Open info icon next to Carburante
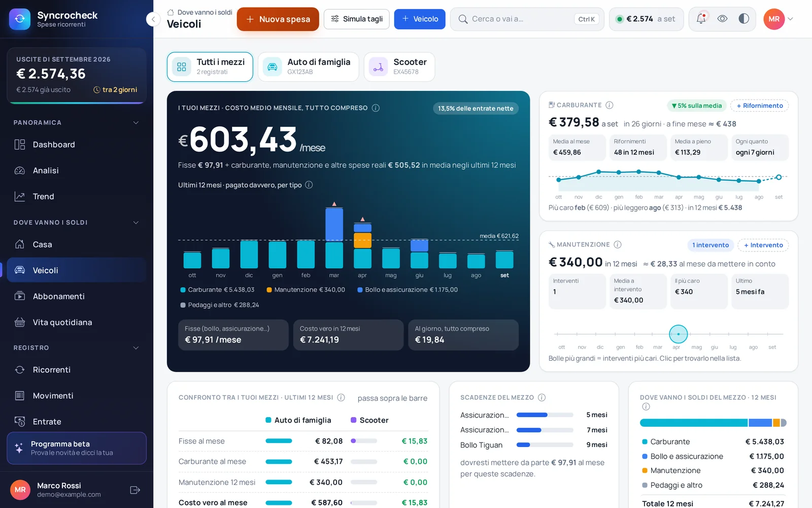The image size is (812, 508). point(610,105)
